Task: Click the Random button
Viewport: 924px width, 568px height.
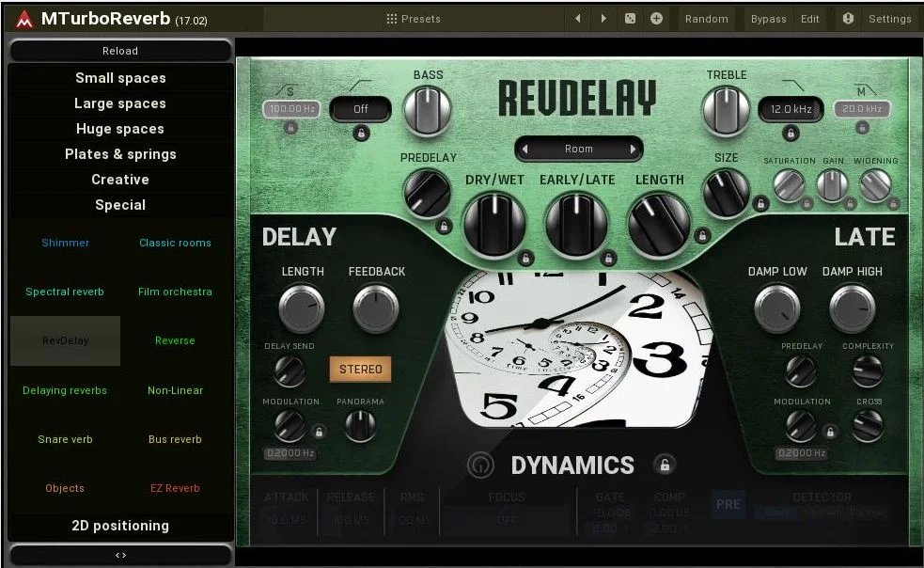Action: [x=707, y=19]
